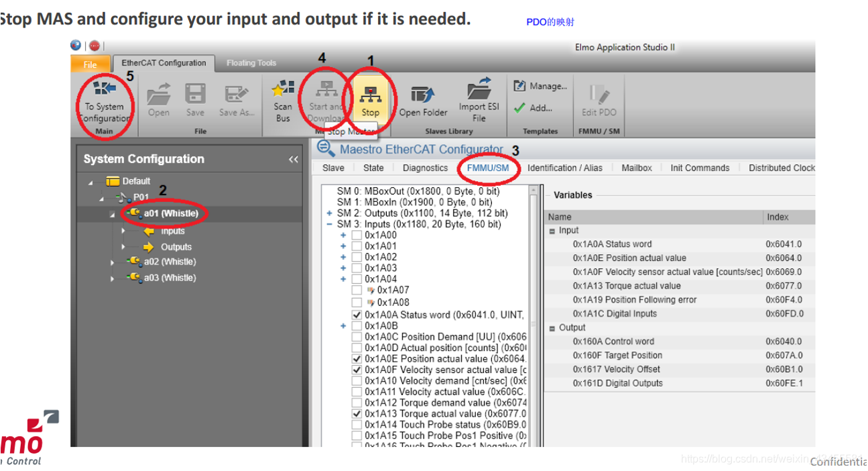Click the Import ESI File icon
Viewport: 868px width, 471px height.
479,88
